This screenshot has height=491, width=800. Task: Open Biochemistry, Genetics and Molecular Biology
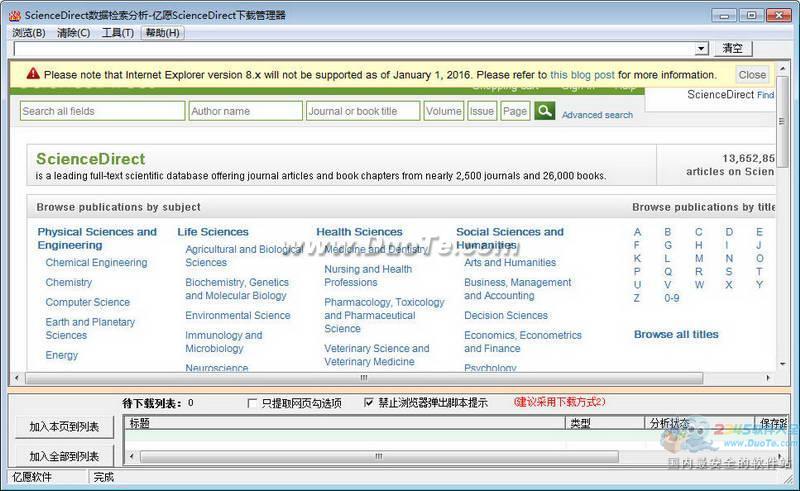click(x=237, y=289)
